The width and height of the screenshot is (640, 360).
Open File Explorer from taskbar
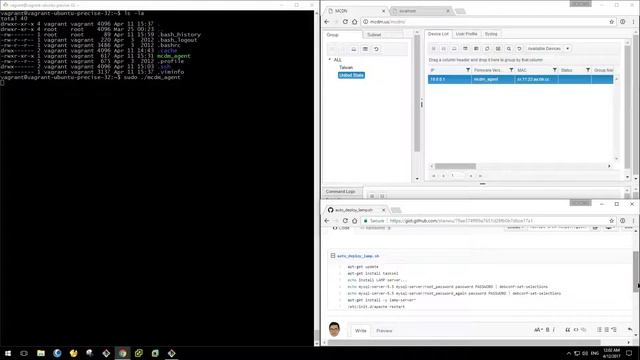click(x=40, y=353)
